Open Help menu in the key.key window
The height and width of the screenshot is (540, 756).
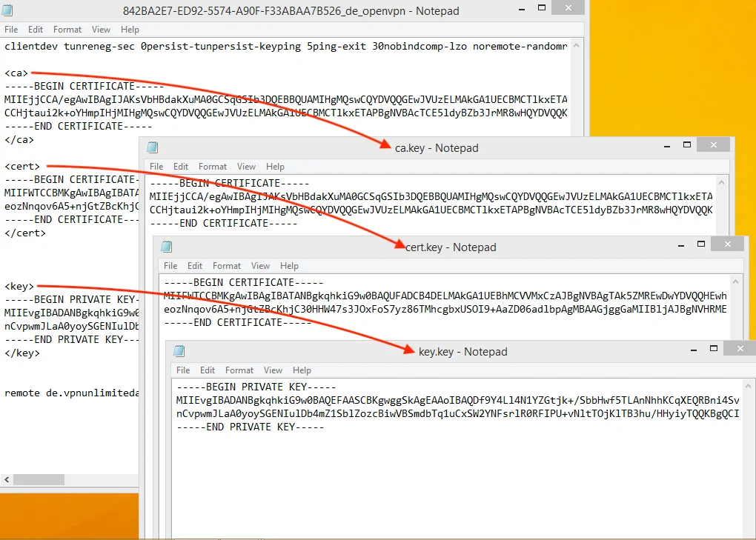(302, 370)
